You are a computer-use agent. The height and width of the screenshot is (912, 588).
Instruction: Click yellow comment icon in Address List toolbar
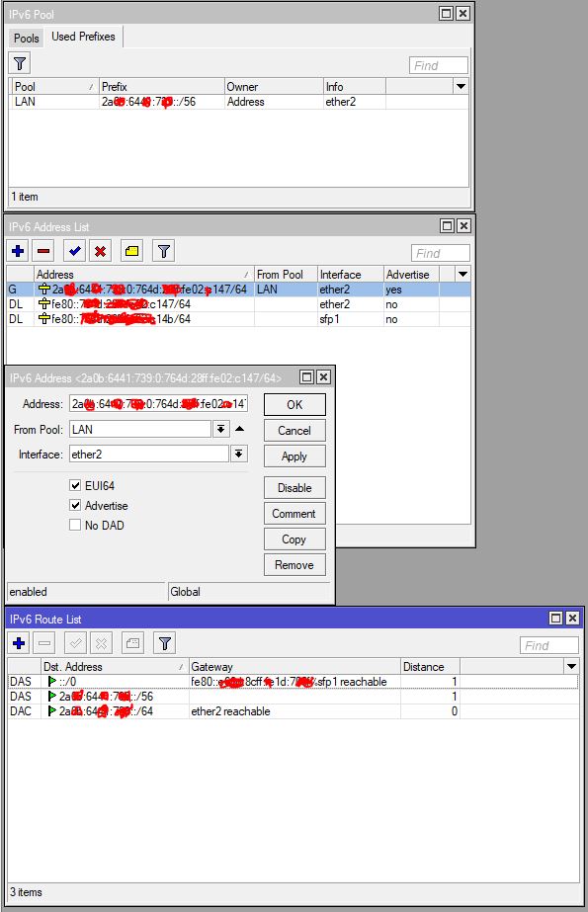click(x=132, y=251)
